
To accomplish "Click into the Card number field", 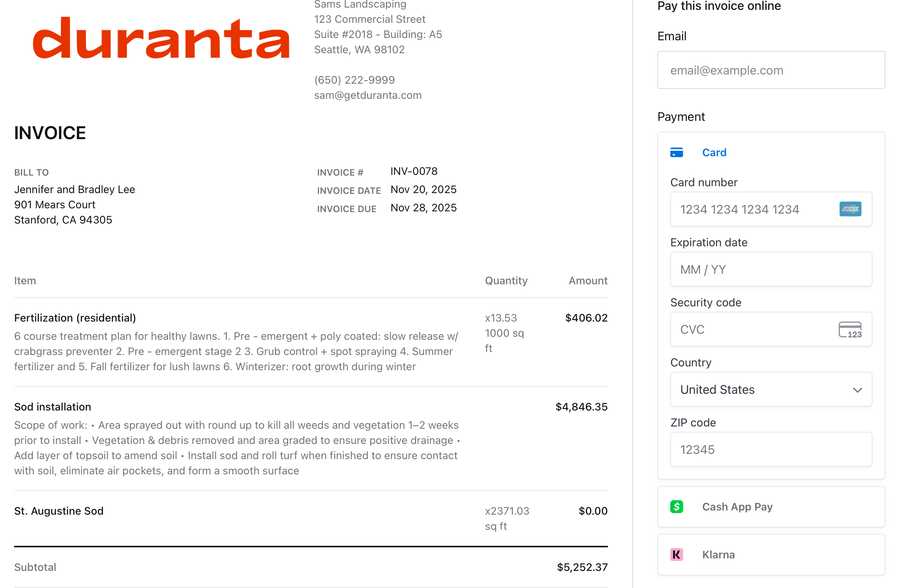I will (753, 209).
